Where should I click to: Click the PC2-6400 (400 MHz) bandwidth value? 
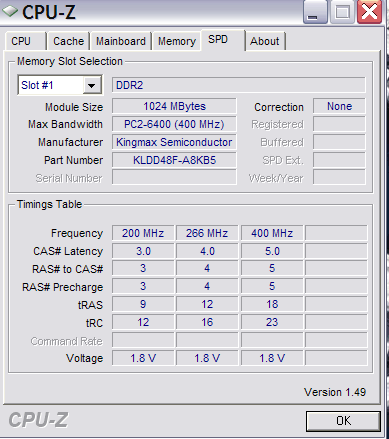(174, 124)
